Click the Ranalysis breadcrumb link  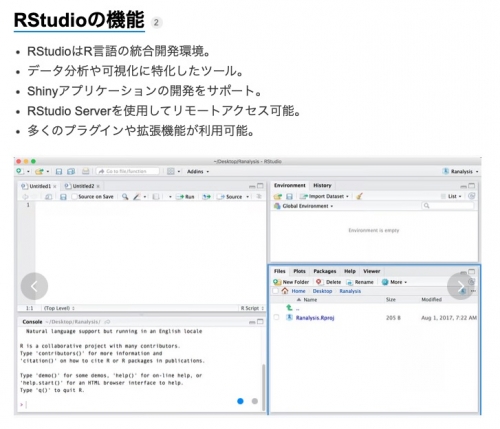coord(350,291)
